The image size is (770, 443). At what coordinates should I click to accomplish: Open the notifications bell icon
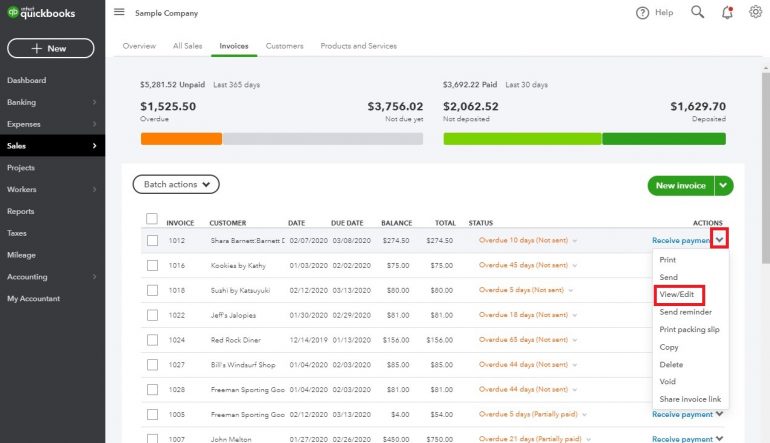coord(727,12)
